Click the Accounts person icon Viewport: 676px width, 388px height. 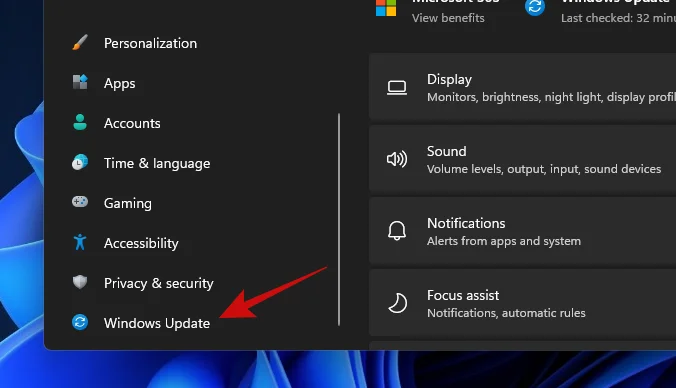coord(80,122)
